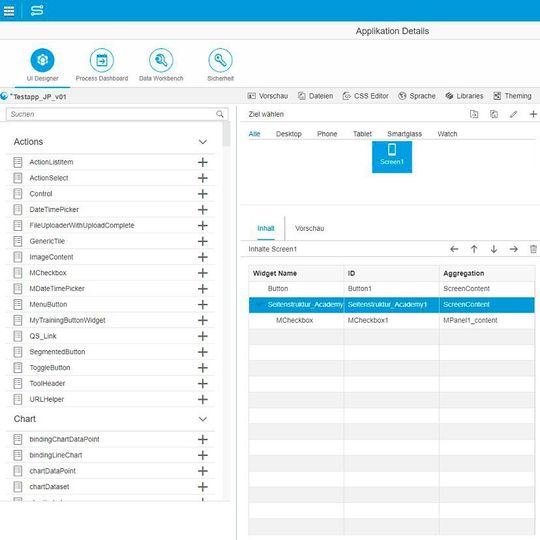Add the chartDataset widget with its plus icon
The image size is (540, 540).
point(202,487)
